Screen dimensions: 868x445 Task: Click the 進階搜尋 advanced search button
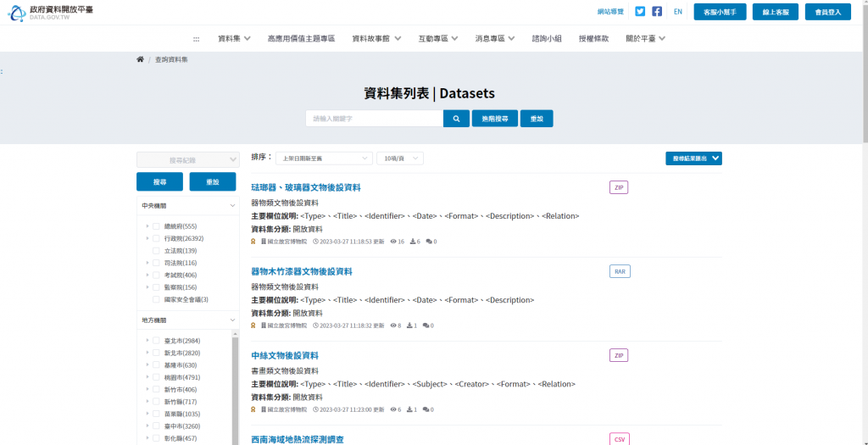click(x=495, y=119)
